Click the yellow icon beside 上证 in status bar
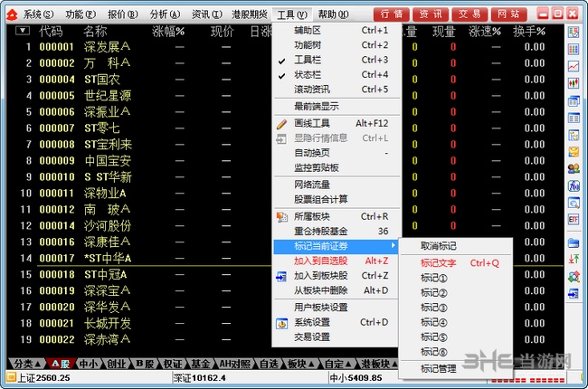588x389 pixels. (x=11, y=376)
